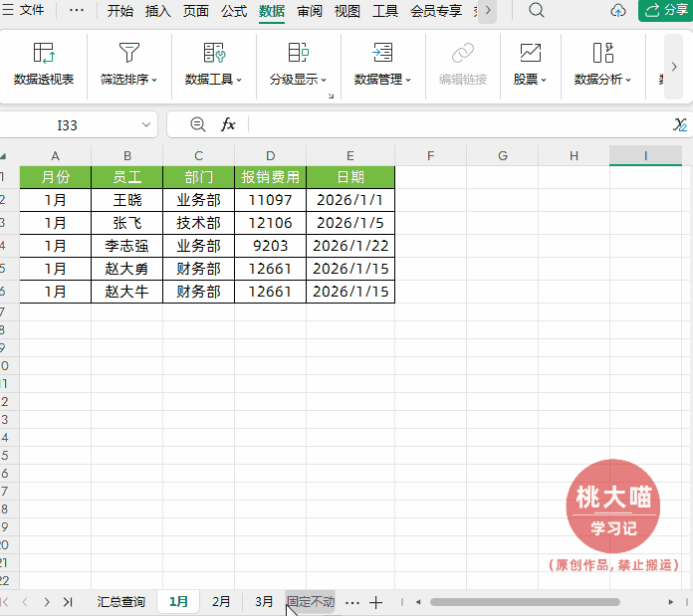This screenshot has width=693, height=616.
Task: Switch to the 开始 tab
Action: tap(119, 11)
